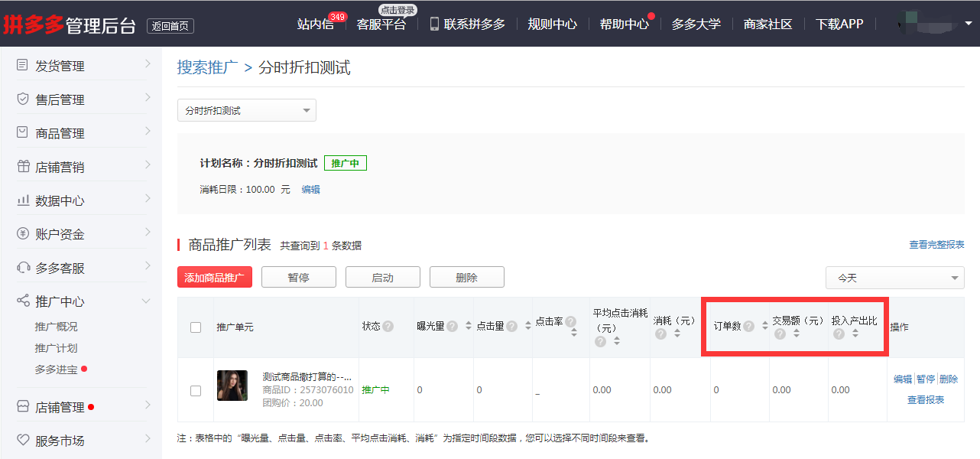This screenshot has height=459, width=980.
Task: Expand the 发货管理 chevron
Action: pos(147,65)
